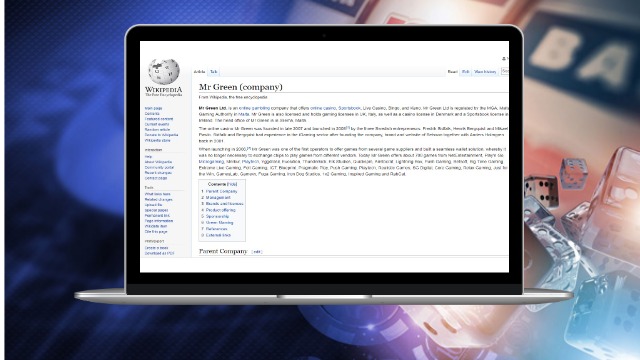The image size is (640, 360).
Task: Click the Wikipedia globe logo
Action: coord(164,72)
